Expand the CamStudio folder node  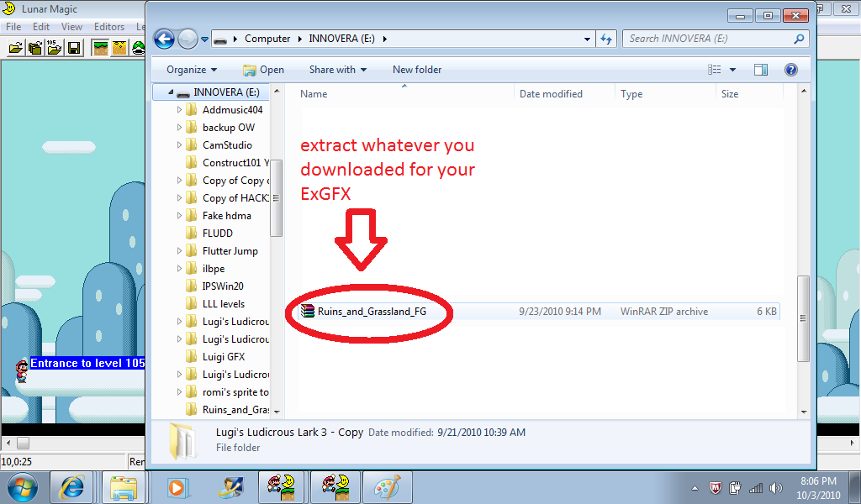pos(179,144)
